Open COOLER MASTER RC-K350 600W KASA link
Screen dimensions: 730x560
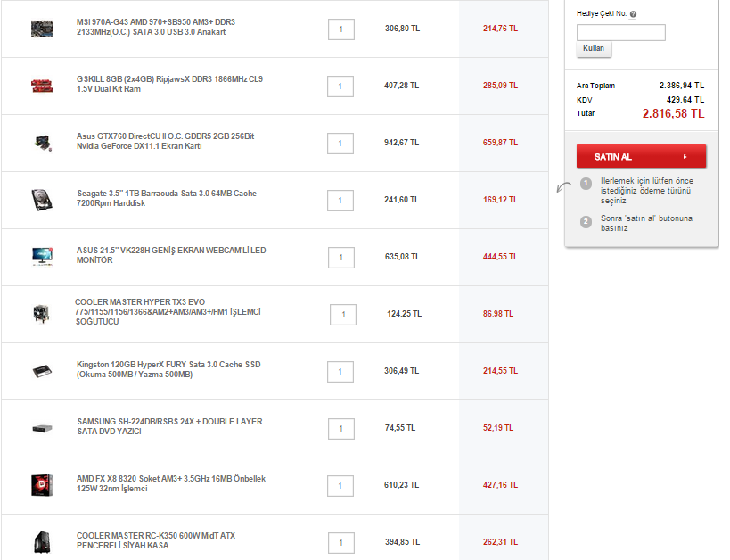point(156,540)
